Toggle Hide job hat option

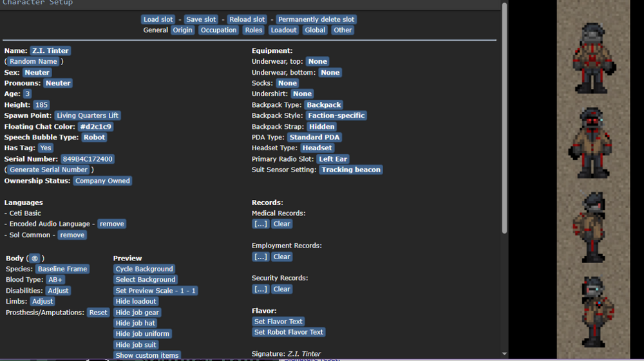135,323
